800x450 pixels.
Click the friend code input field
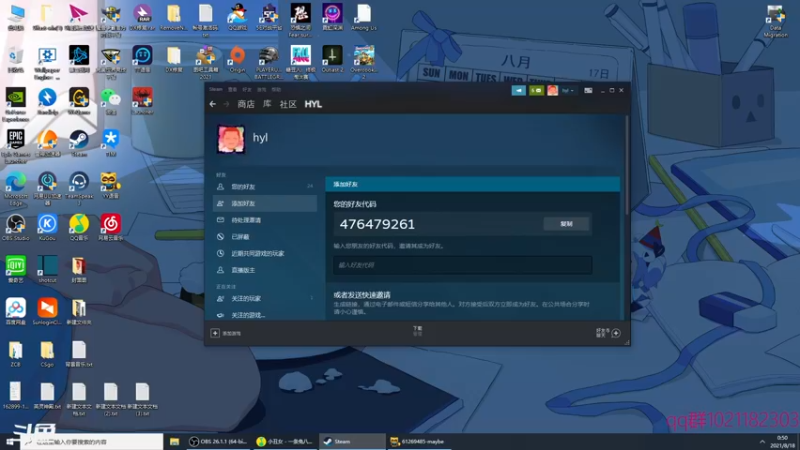click(x=463, y=265)
